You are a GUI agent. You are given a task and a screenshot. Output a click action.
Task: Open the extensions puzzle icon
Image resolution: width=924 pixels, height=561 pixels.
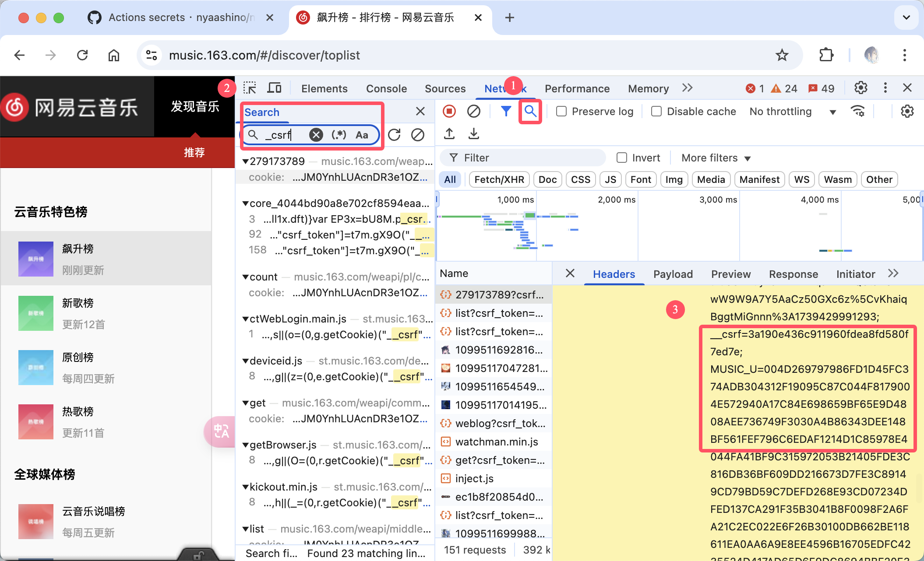pyautogui.click(x=826, y=55)
